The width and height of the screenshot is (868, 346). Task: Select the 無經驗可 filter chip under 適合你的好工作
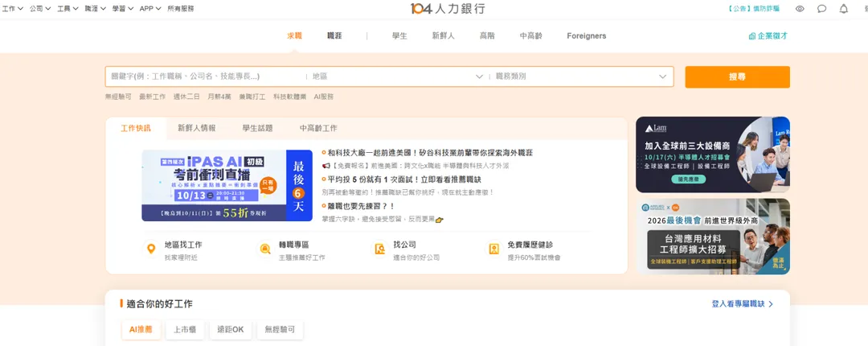point(280,329)
